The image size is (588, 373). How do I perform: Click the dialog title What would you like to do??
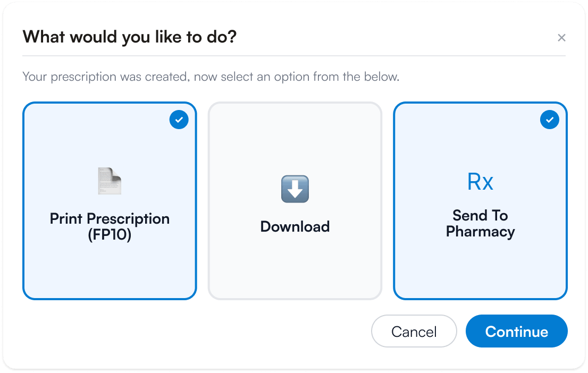coord(130,37)
